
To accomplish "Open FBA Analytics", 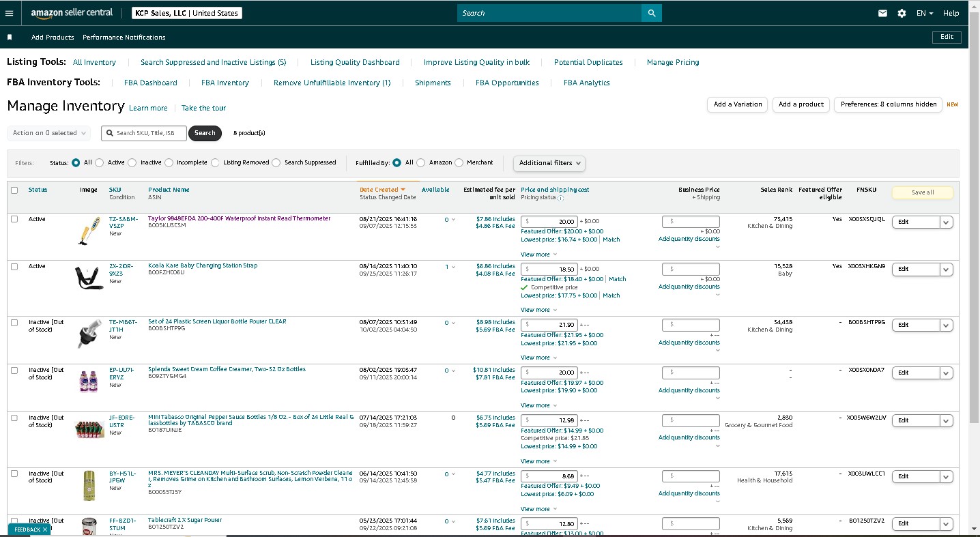I will [x=587, y=83].
